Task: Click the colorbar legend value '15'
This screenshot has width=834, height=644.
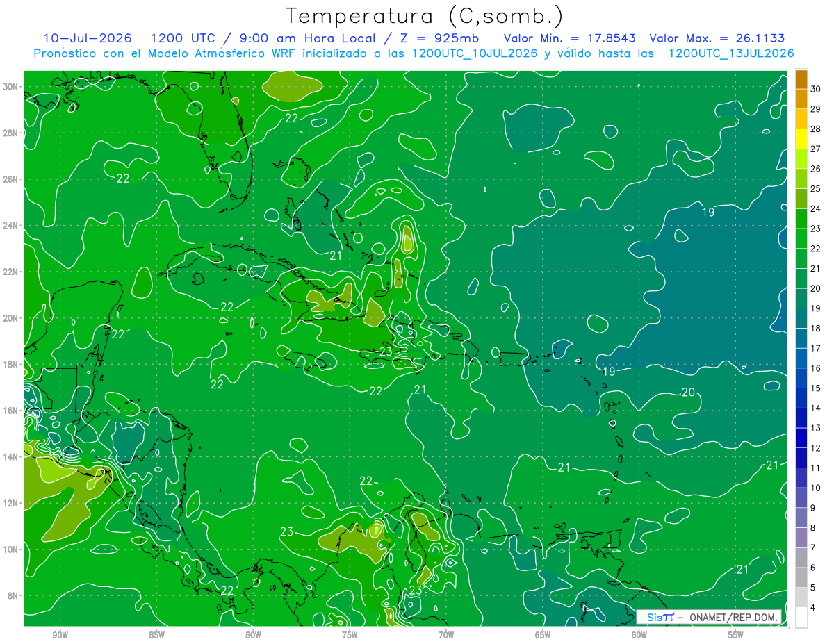Action: [x=815, y=388]
